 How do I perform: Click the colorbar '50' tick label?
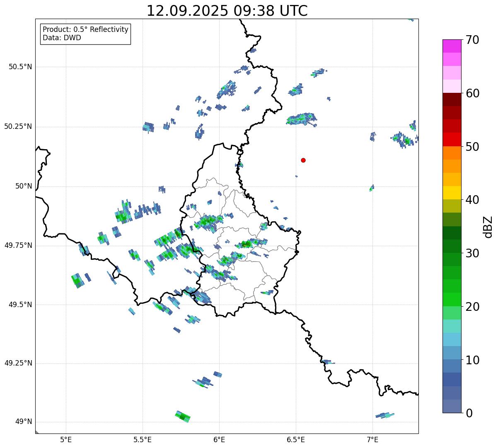click(x=472, y=147)
